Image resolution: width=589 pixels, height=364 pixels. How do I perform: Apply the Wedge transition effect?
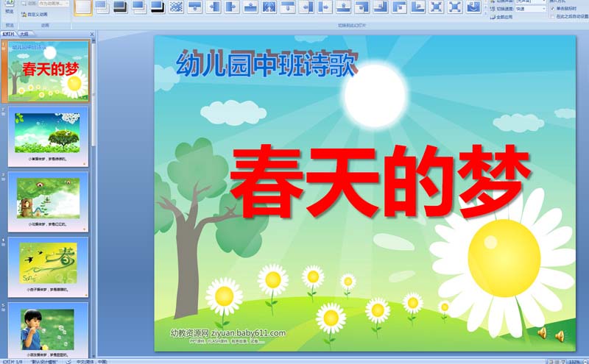click(x=269, y=7)
